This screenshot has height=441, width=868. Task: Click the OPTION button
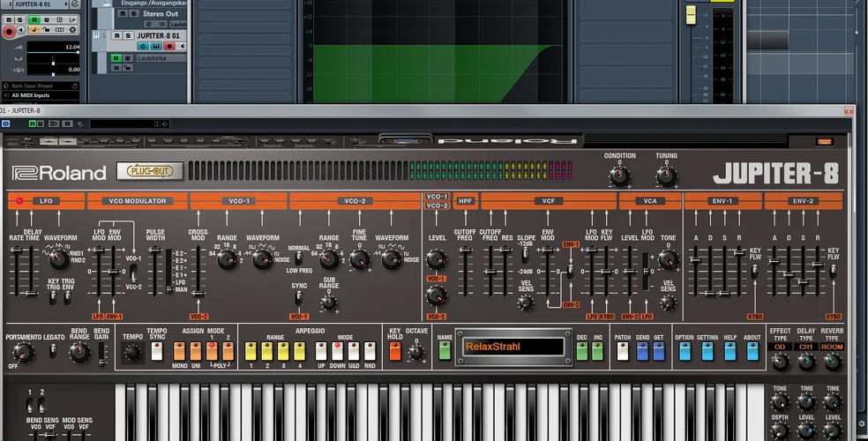(x=685, y=351)
